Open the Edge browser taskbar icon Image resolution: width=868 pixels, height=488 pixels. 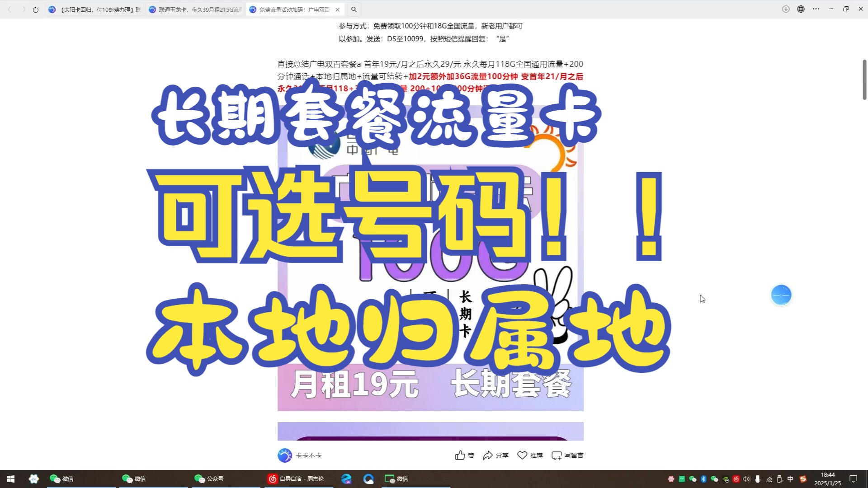[346, 479]
